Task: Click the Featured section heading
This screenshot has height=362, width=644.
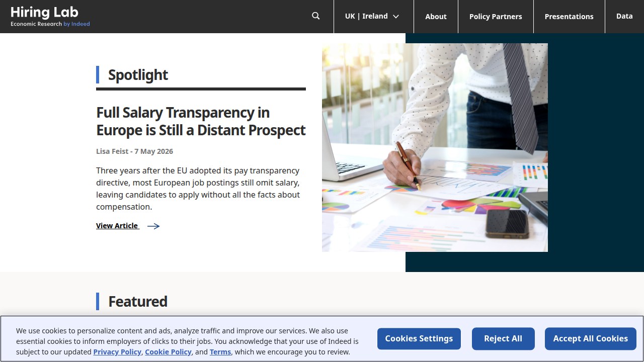Action: (138, 302)
